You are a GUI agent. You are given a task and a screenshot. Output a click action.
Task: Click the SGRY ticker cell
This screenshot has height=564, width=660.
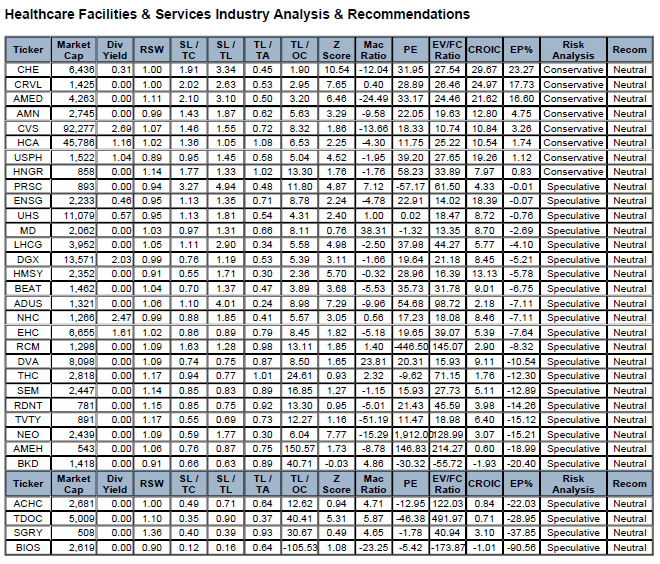tap(28, 533)
